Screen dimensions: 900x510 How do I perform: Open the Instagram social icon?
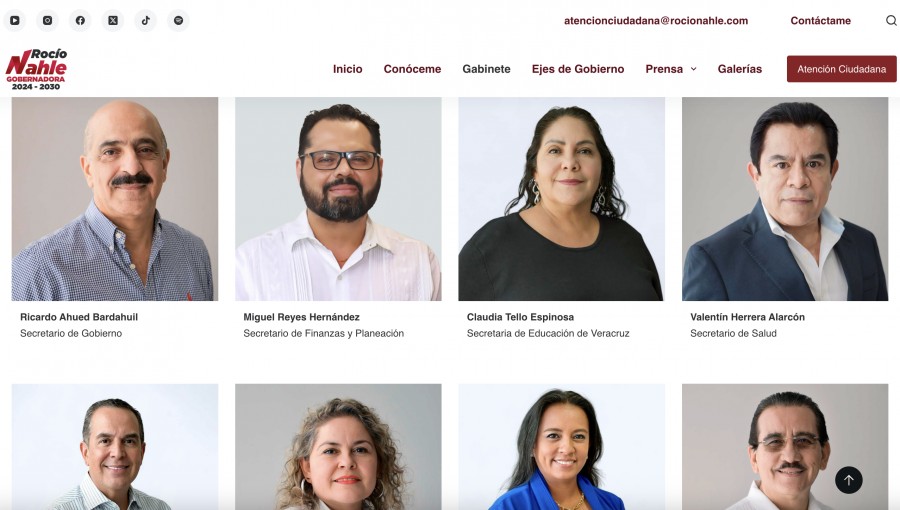click(x=48, y=21)
